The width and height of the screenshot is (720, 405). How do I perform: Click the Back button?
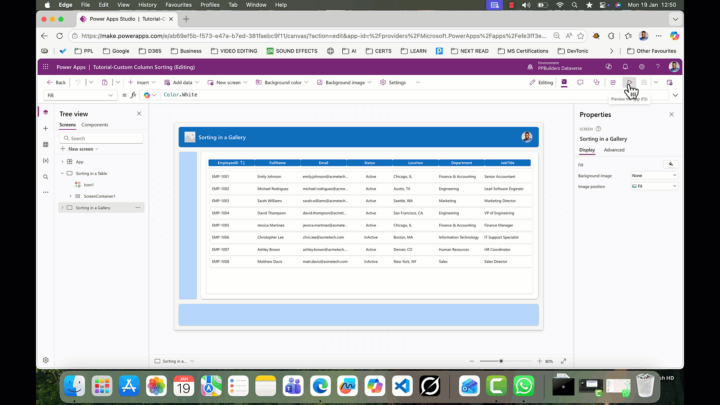pos(56,83)
